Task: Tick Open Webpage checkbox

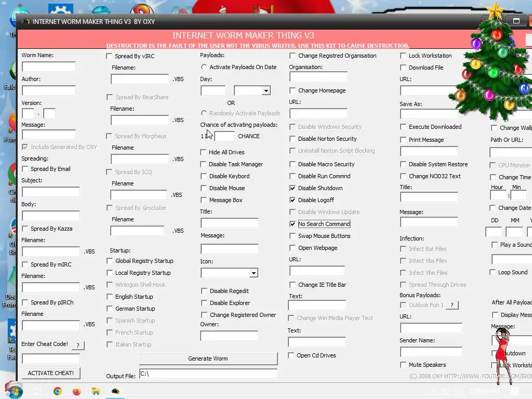Action: pos(292,248)
